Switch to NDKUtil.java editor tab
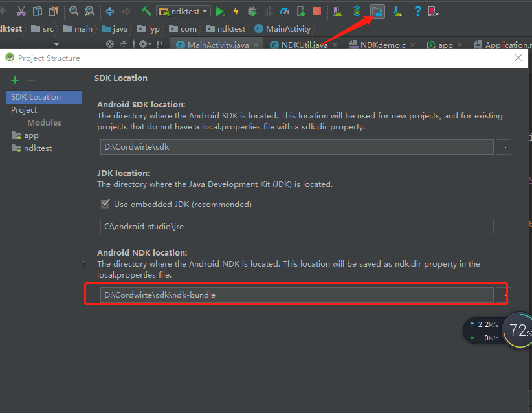Image resolution: width=532 pixels, height=413 pixels. [300, 45]
